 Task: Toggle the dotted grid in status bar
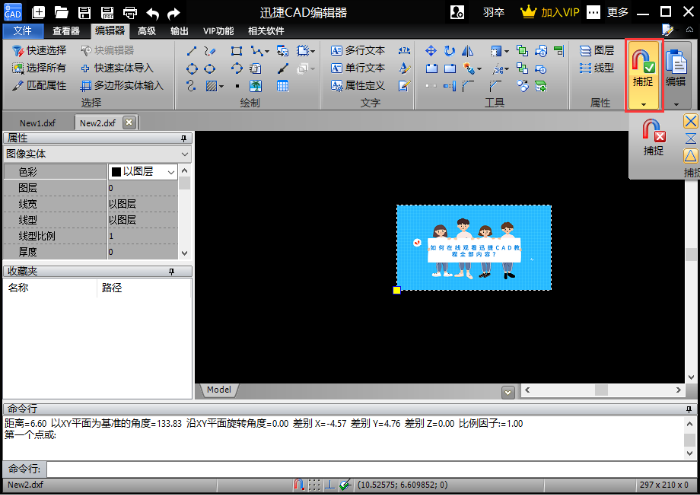tap(314, 485)
